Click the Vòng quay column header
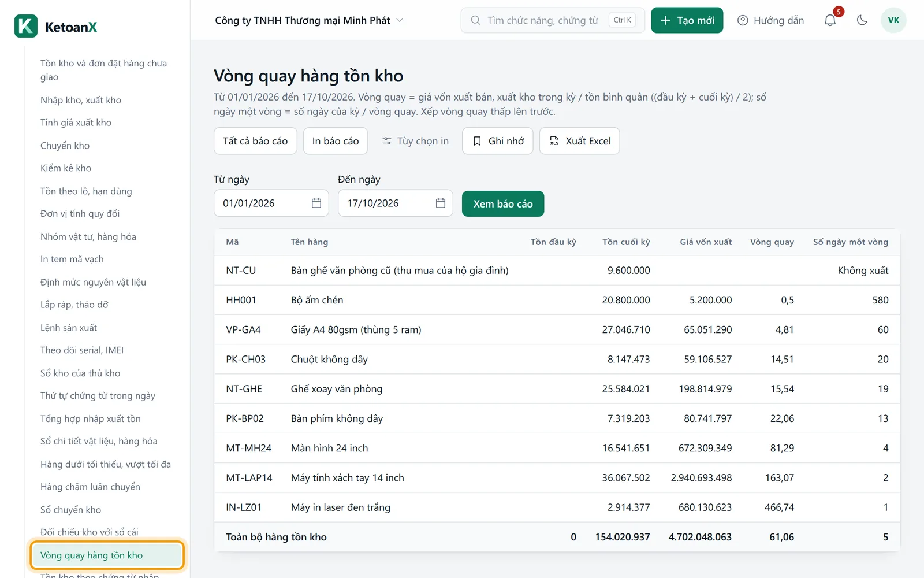Image resolution: width=924 pixels, height=578 pixels. [772, 242]
